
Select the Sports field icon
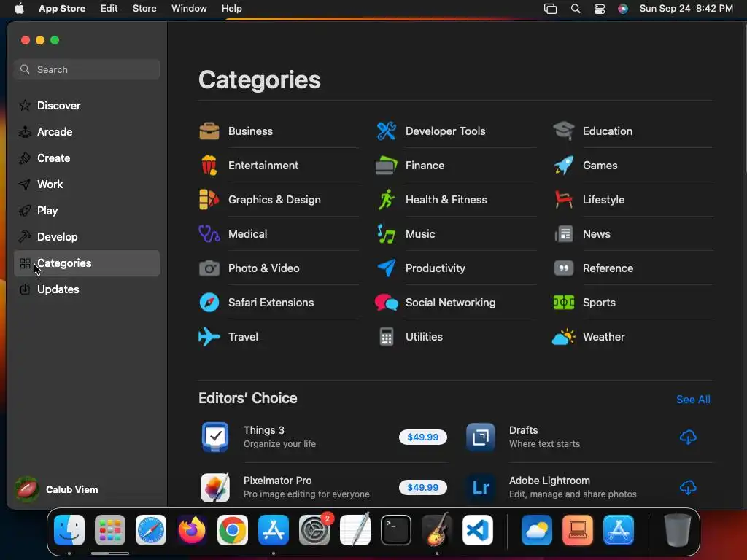(x=564, y=303)
